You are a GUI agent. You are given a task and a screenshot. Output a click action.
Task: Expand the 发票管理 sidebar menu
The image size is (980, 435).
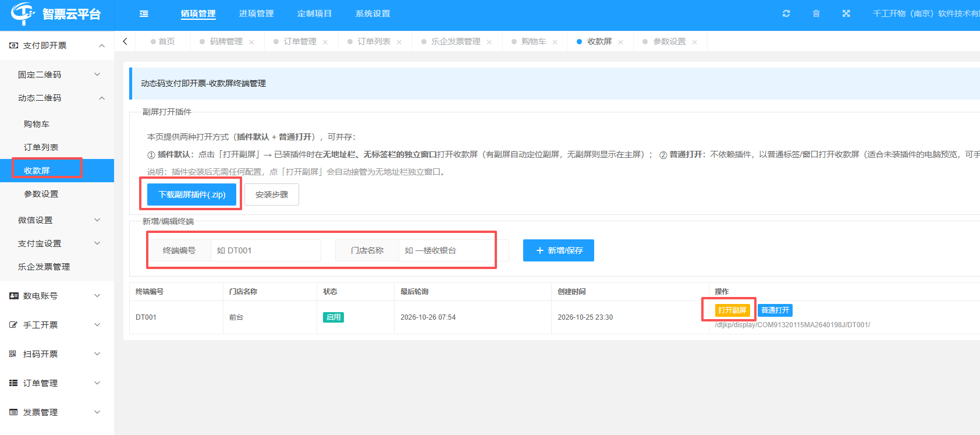pyautogui.click(x=97, y=412)
